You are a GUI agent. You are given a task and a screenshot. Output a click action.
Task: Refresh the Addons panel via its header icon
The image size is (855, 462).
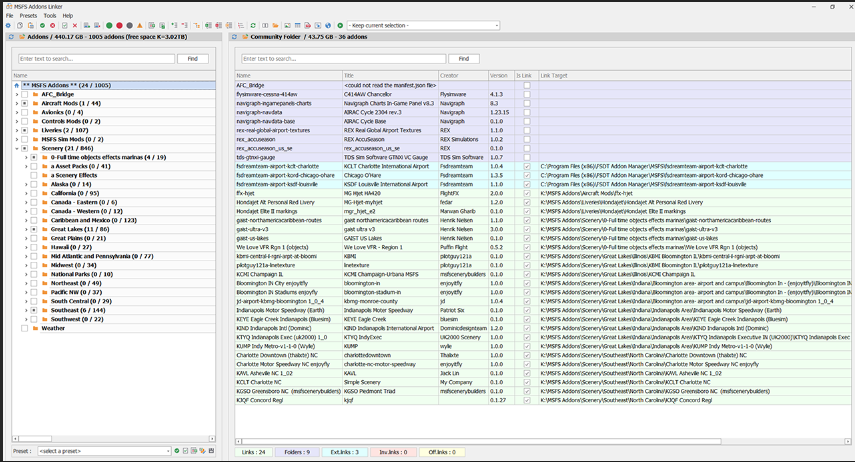[x=11, y=37]
